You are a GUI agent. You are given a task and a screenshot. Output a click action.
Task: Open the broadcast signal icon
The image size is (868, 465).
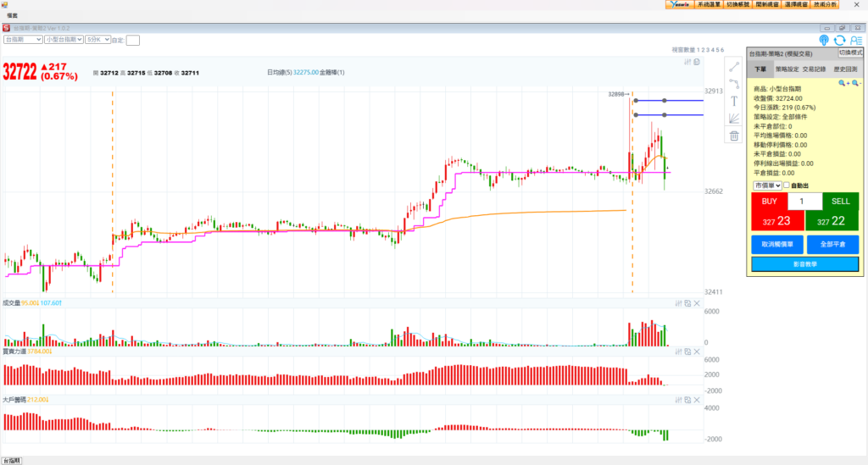pyautogui.click(x=824, y=40)
